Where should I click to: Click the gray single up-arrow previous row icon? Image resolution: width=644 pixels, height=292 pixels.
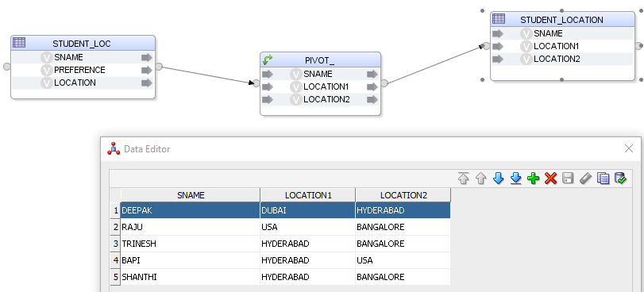(x=481, y=179)
